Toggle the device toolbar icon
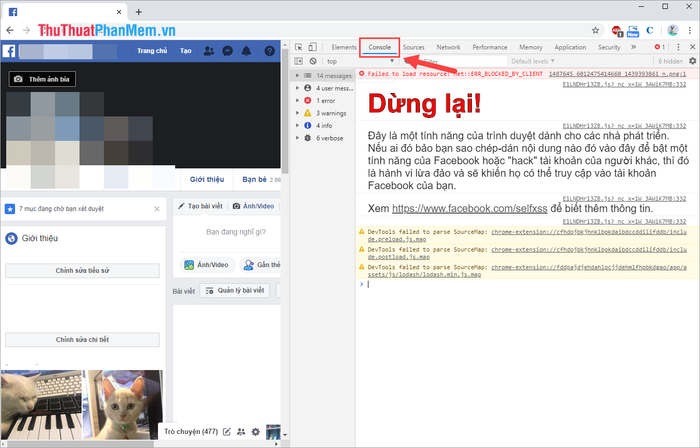The width and height of the screenshot is (700, 448). click(x=312, y=47)
